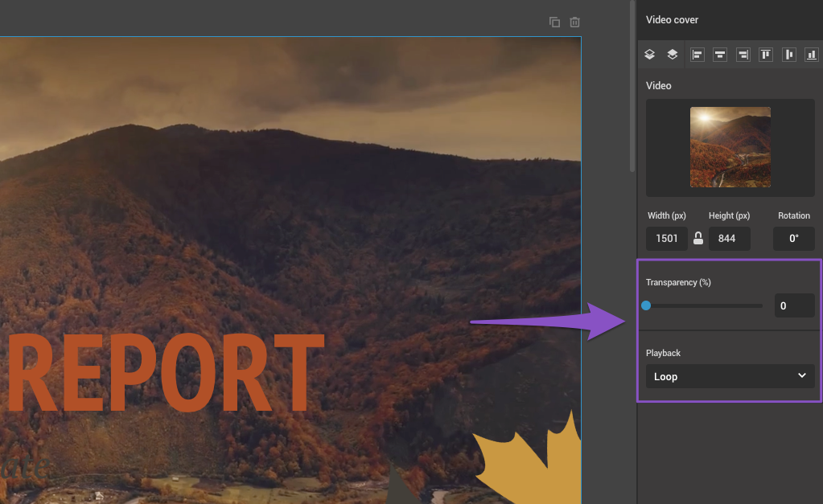The width and height of the screenshot is (823, 504).
Task: Align element to the bottom edge
Action: pyautogui.click(x=811, y=55)
